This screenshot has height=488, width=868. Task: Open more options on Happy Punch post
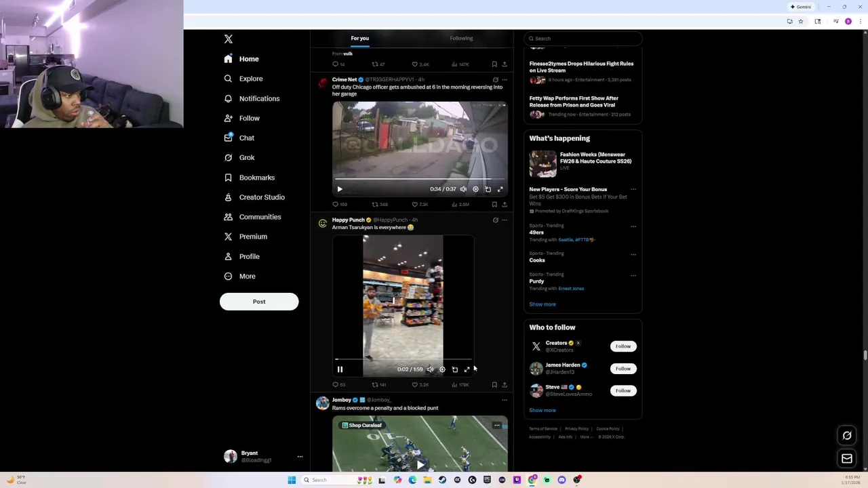(x=504, y=220)
